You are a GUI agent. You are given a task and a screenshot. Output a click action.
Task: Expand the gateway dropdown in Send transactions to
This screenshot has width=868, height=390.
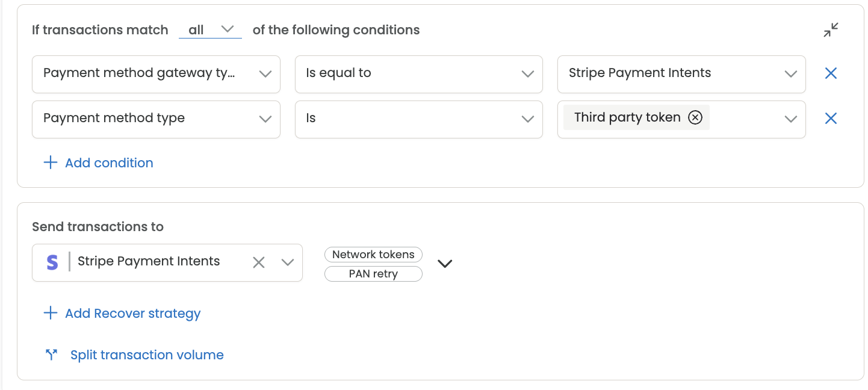pos(288,262)
